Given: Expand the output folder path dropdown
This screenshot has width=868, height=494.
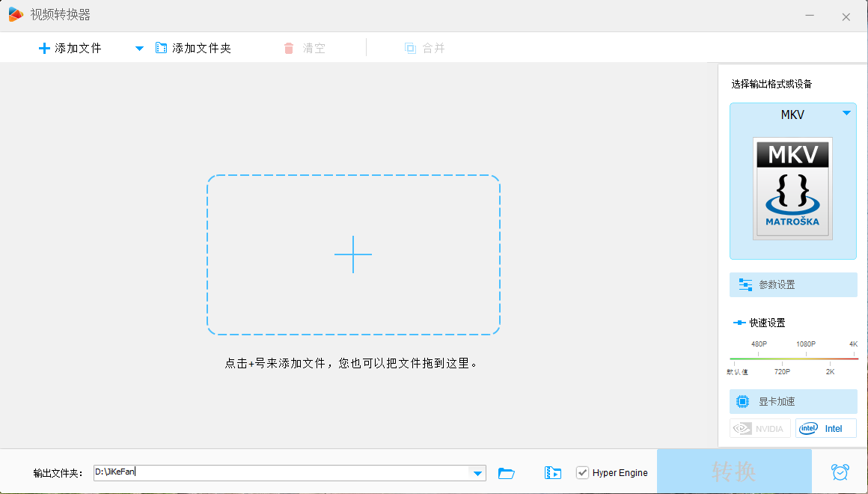Looking at the screenshot, I should tap(477, 473).
